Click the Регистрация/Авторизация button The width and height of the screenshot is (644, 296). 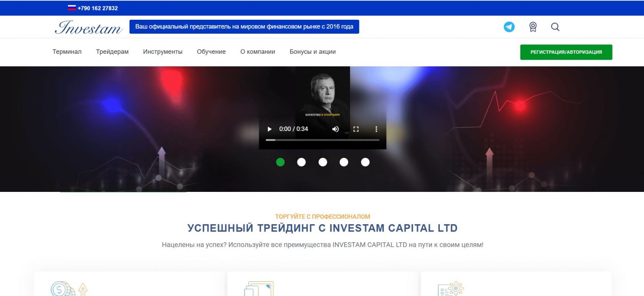[566, 52]
